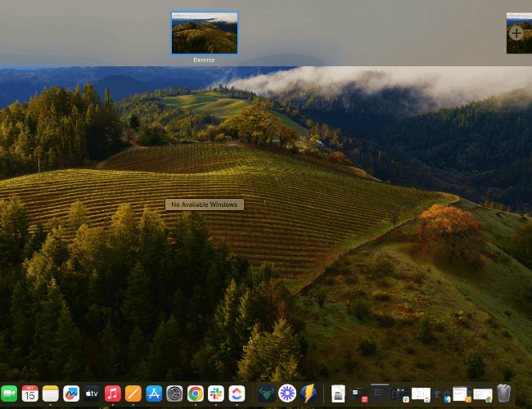Open FaceTime from the dock
Screen dimensions: 532x409
(9, 393)
